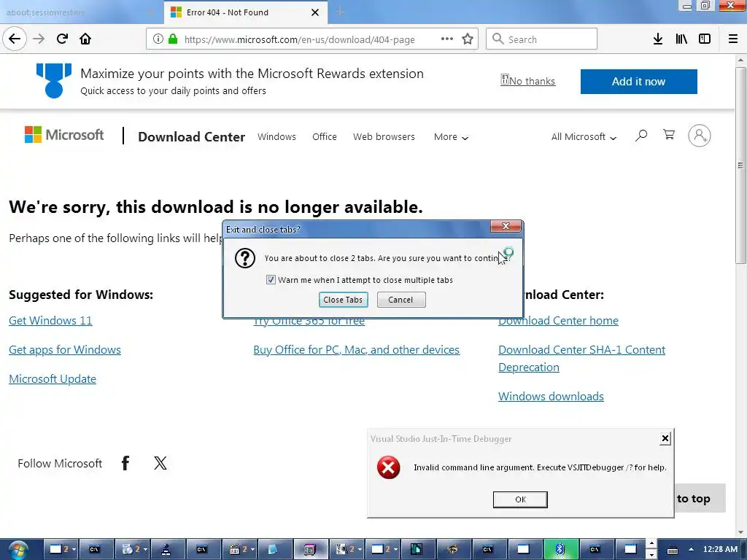Viewport: 747px width, 560px height.
Task: Click the Microsoft Rewards medal icon
Action: 54,80
